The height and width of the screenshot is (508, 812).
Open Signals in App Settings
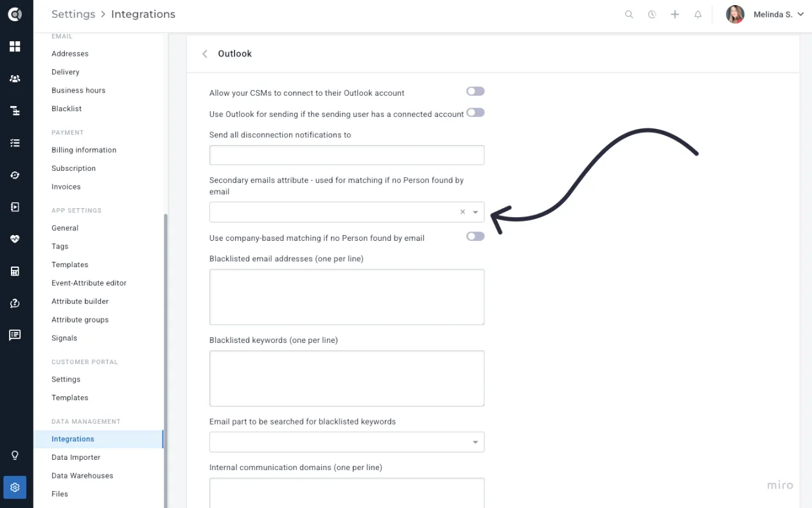64,338
